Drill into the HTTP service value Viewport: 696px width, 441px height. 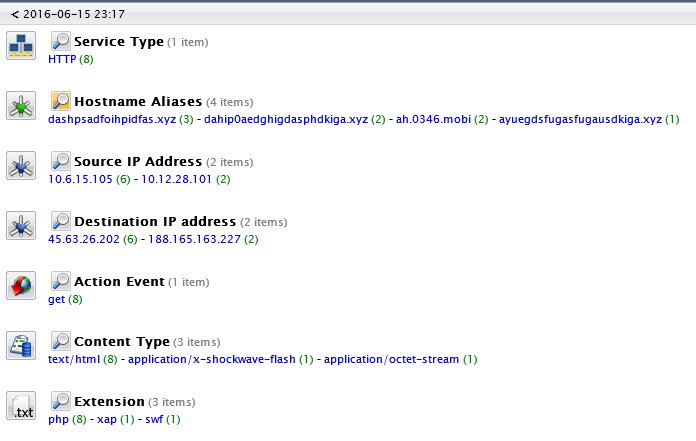pos(62,59)
